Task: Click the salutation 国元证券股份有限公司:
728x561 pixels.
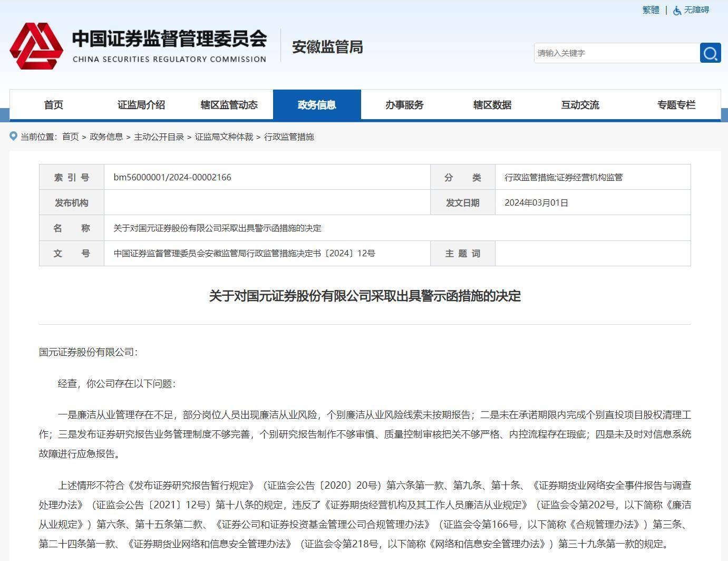Action: pyautogui.click(x=88, y=352)
